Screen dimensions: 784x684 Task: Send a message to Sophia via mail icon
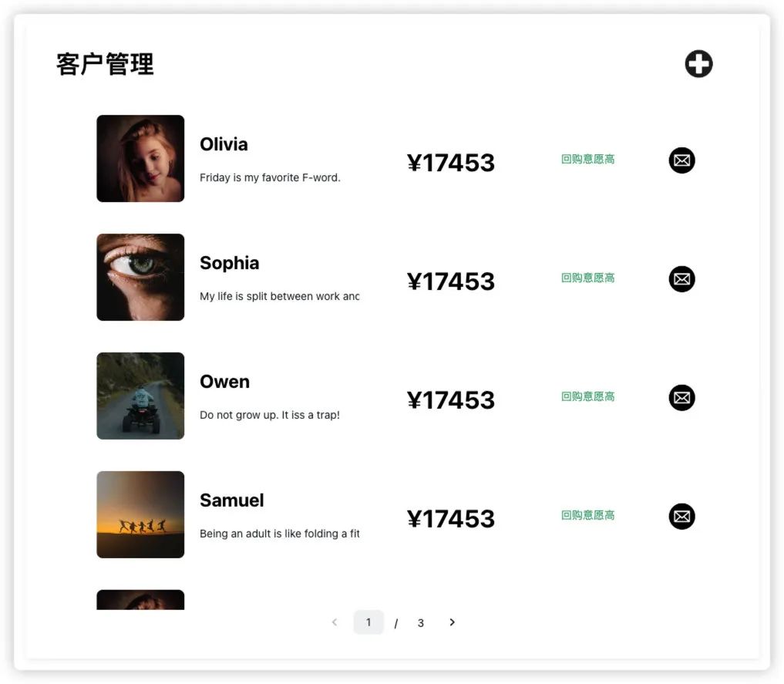[681, 279]
